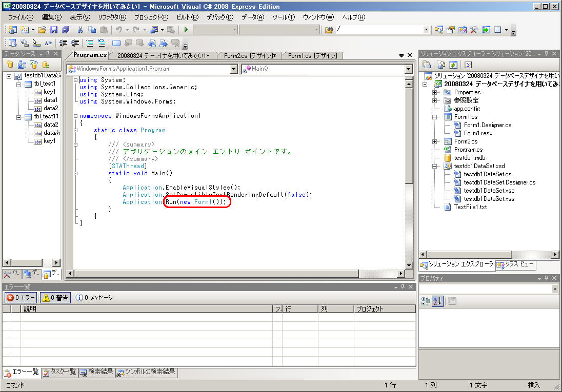Click the find combo box input field
Image resolution: width=562 pixels, height=392 pixels.
click(x=379, y=30)
